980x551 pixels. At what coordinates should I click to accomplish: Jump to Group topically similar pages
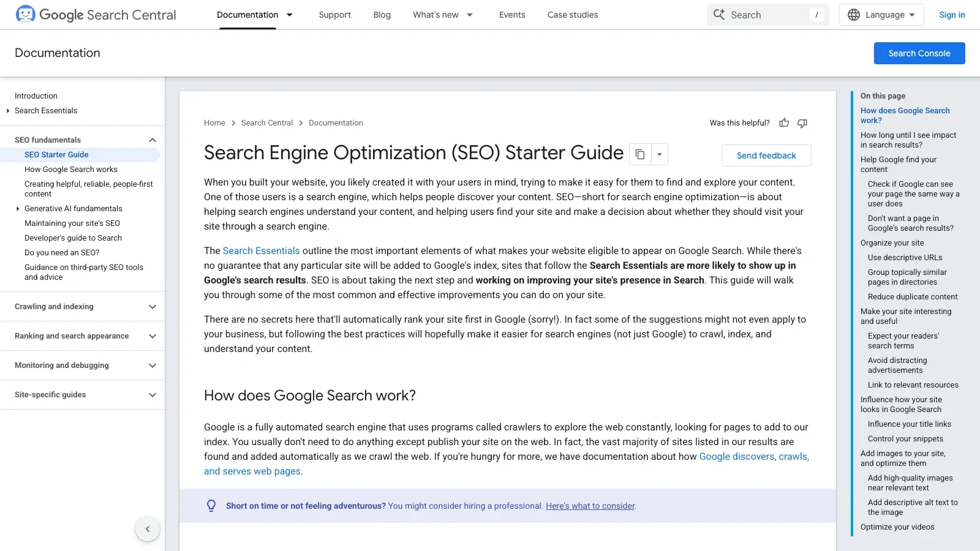coord(907,277)
